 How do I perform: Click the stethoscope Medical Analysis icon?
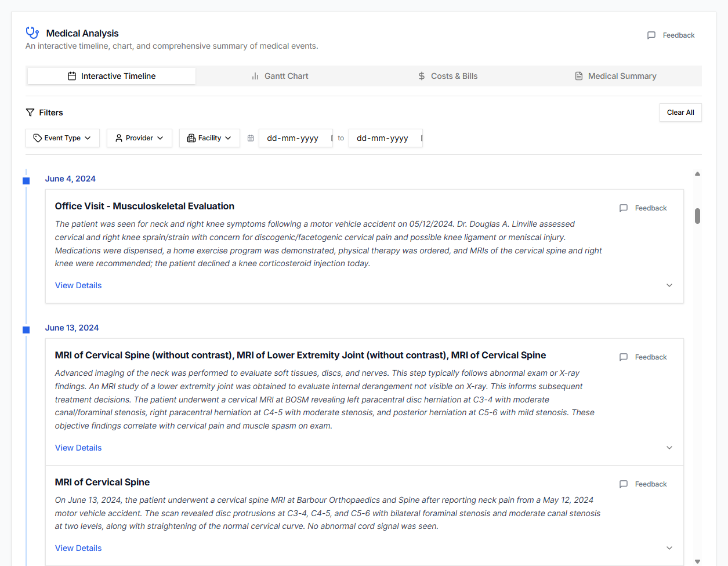pos(32,33)
